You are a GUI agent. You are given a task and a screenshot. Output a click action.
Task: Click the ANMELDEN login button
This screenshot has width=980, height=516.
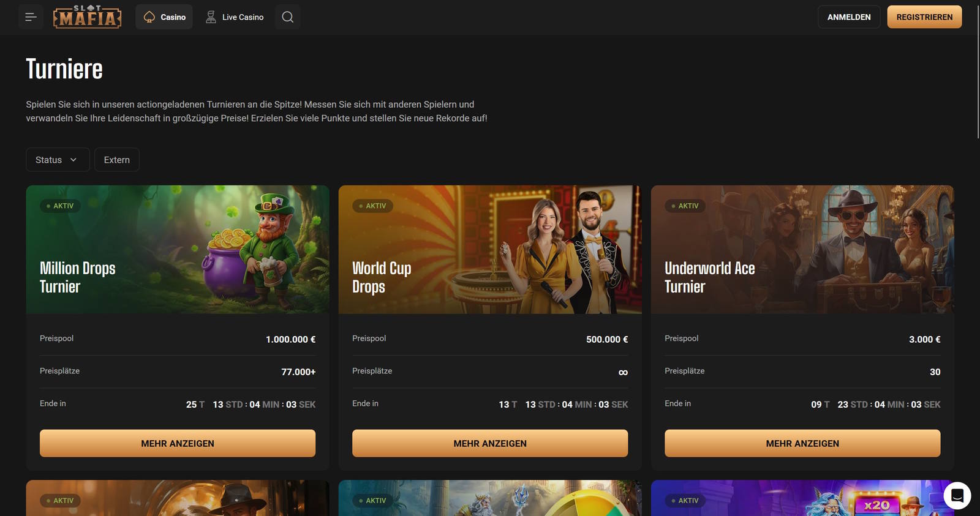(x=849, y=17)
